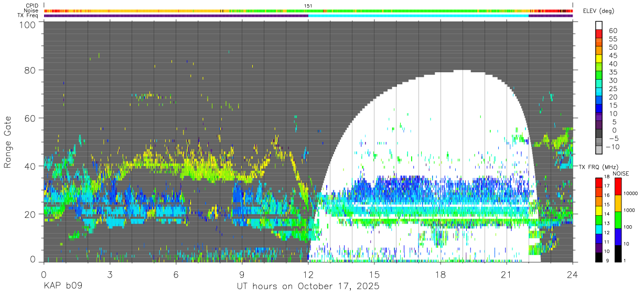Select the yellow segment of ELEV color bar

point(599,58)
